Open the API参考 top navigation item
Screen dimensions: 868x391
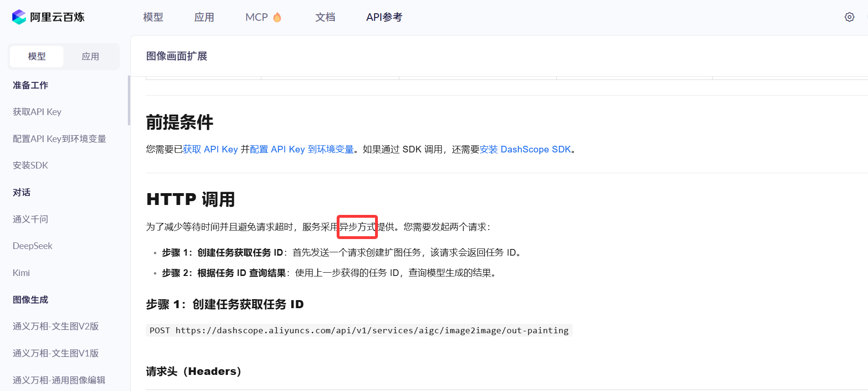384,17
